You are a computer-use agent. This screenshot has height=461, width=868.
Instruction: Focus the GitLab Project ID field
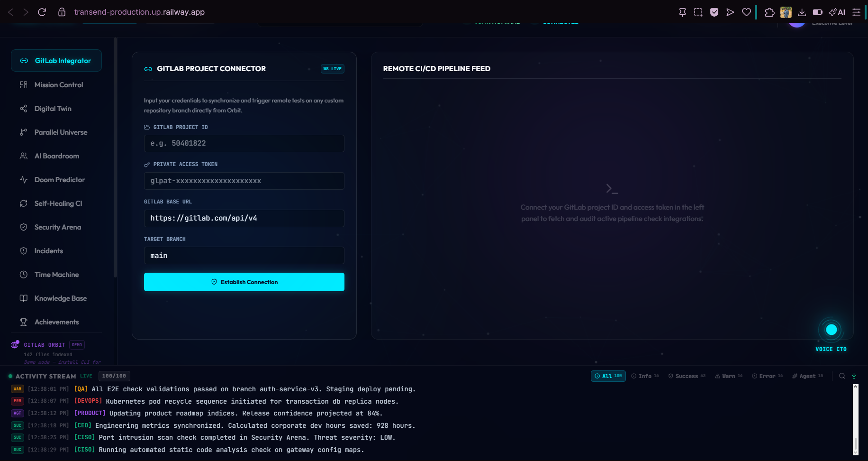244,143
